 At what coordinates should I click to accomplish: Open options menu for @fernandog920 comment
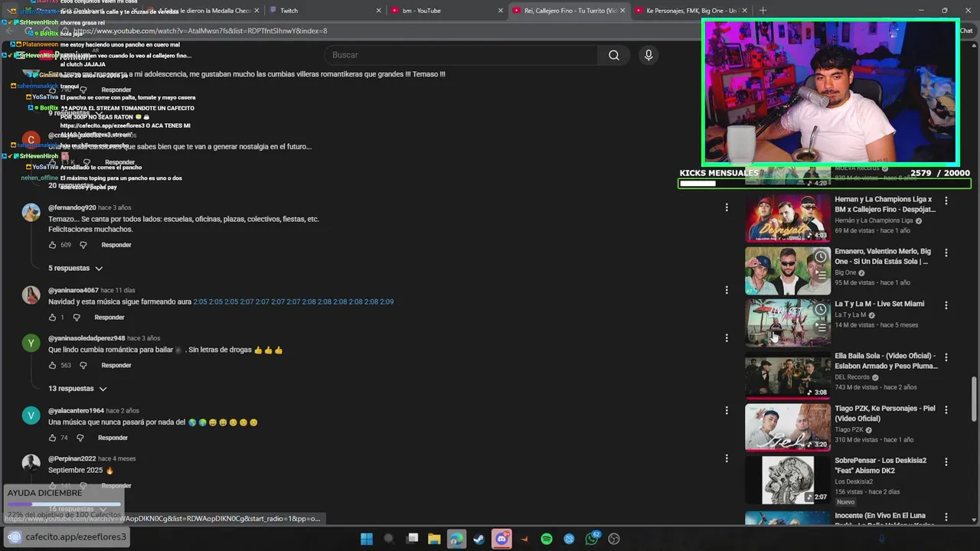(x=727, y=207)
